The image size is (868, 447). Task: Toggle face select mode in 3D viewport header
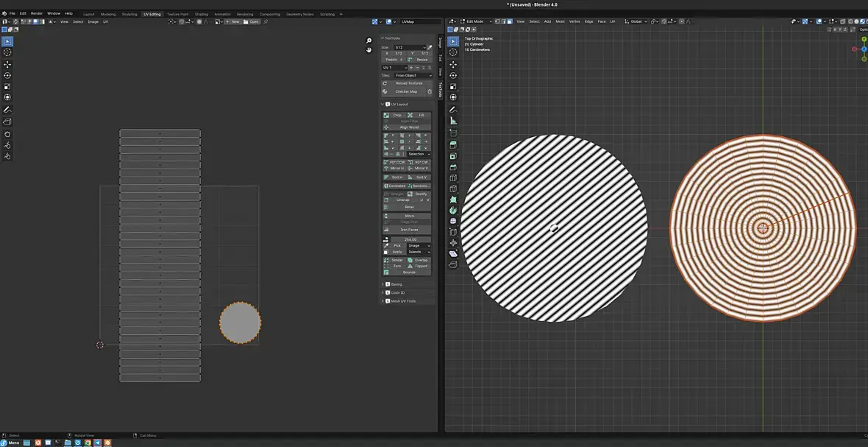tap(511, 21)
